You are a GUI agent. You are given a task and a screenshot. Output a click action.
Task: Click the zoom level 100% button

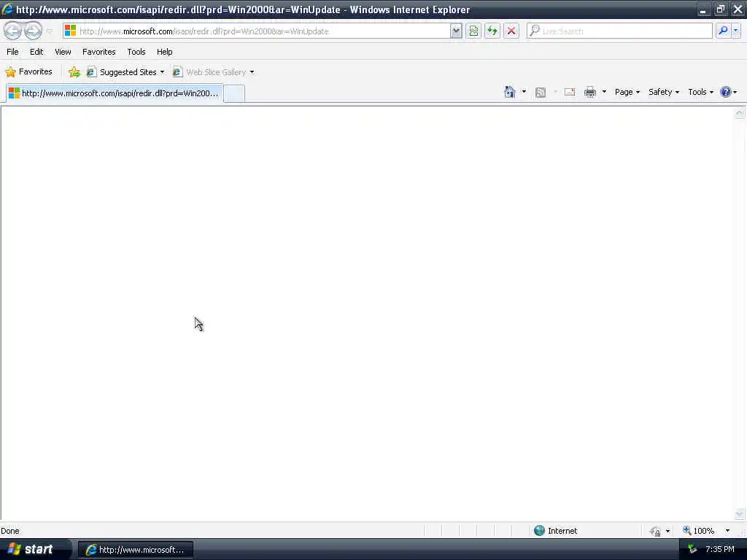[x=699, y=531]
